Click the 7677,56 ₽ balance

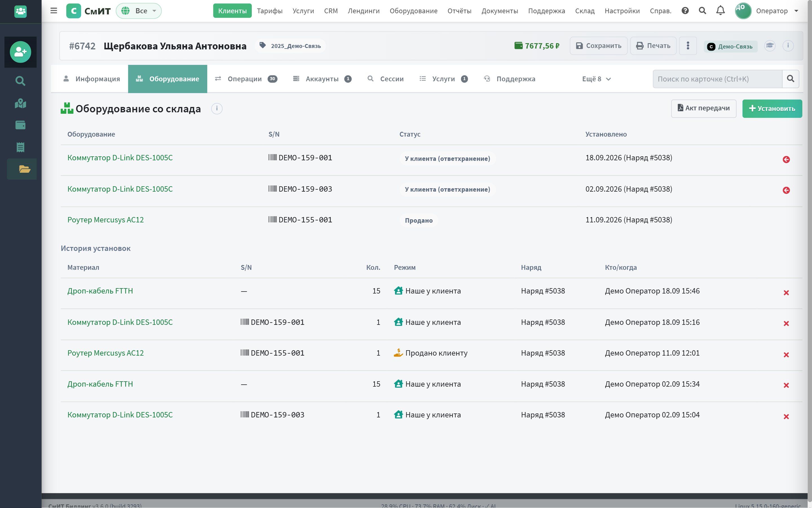click(x=537, y=46)
